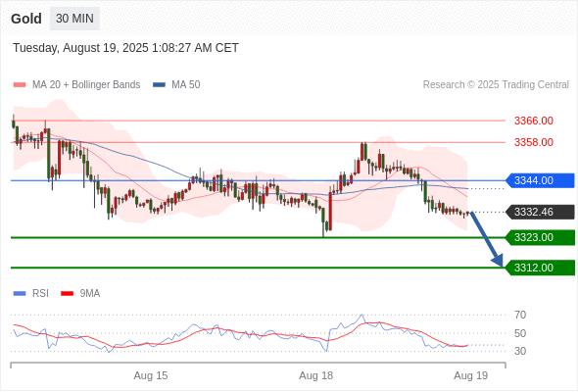Click the Aug 18 date label
The height and width of the screenshot is (392, 578).
coord(315,375)
